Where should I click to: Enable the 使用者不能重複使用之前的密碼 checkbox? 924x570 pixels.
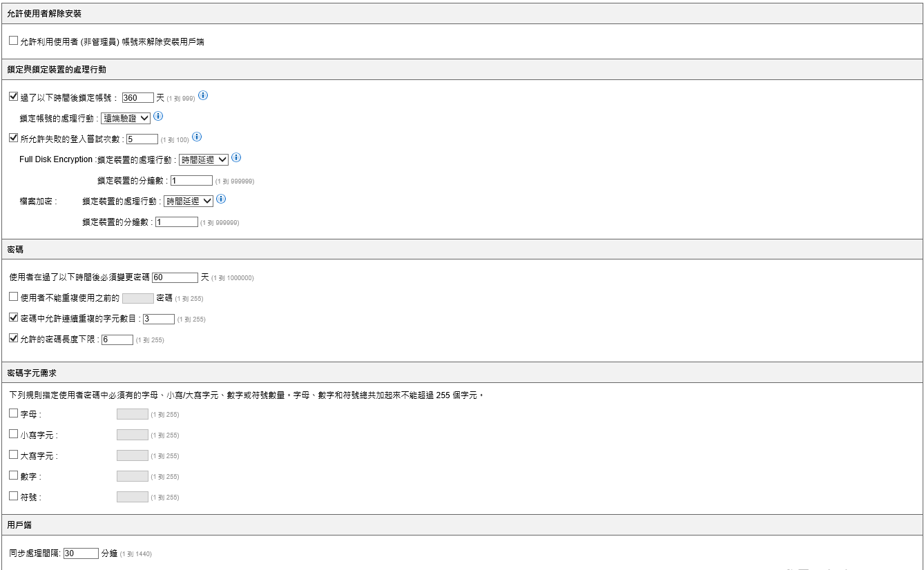pyautogui.click(x=14, y=297)
